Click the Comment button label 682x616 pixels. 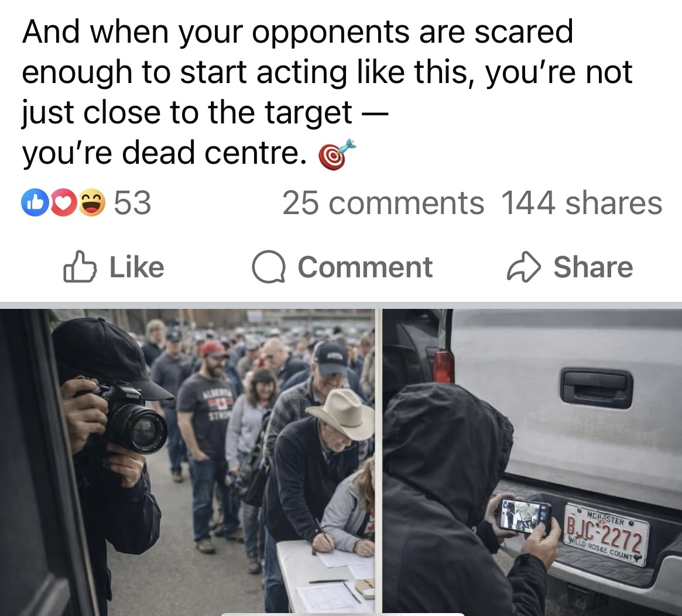365,267
